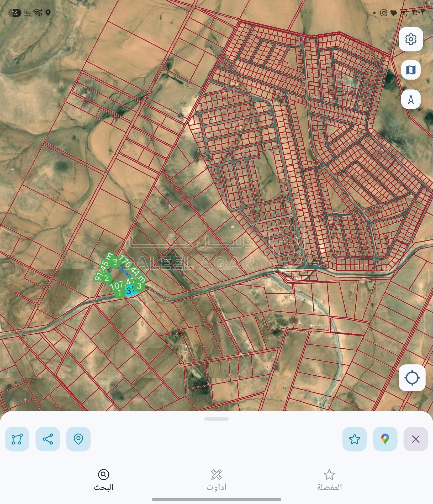
Task: Close the parcel info panel
Action: [416, 439]
